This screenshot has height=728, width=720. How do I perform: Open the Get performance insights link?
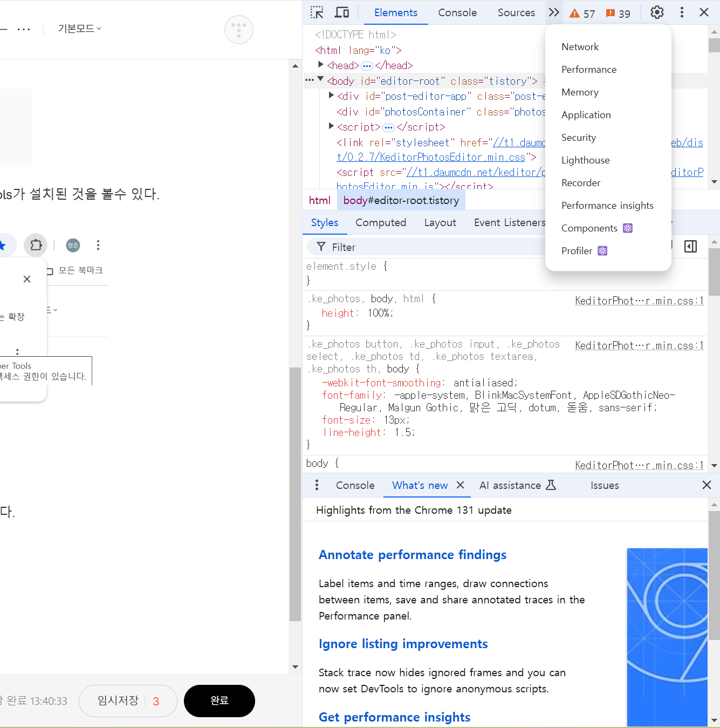pyautogui.click(x=394, y=717)
